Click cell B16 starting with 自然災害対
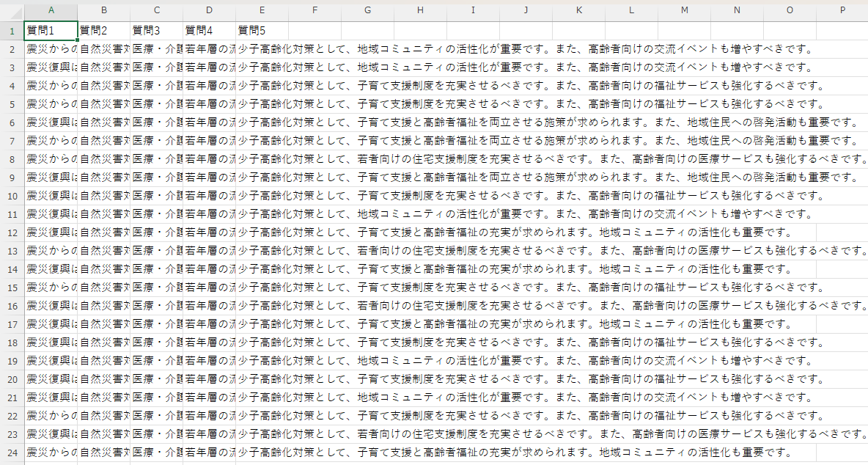Screen dimensions: 868x465 [x=103, y=305]
